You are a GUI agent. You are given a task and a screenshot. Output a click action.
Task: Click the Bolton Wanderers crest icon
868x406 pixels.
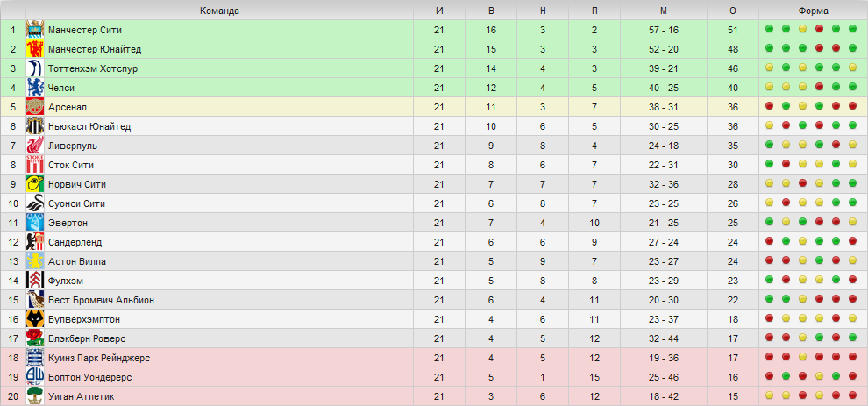pyautogui.click(x=35, y=377)
